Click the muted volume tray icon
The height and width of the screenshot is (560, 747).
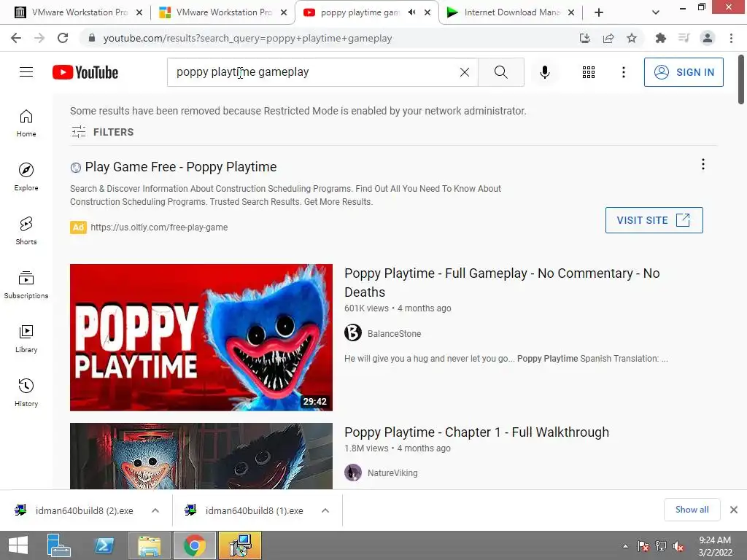click(x=678, y=546)
